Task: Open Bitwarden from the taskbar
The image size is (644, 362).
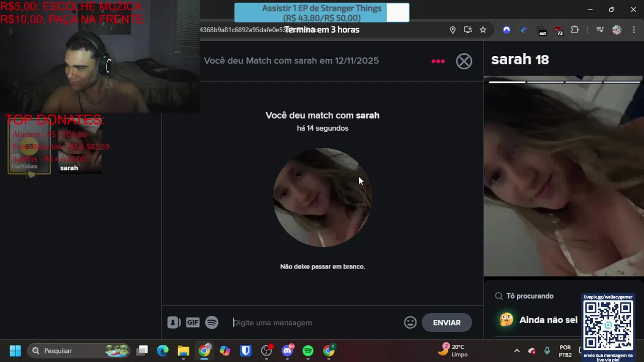Action: (x=246, y=350)
